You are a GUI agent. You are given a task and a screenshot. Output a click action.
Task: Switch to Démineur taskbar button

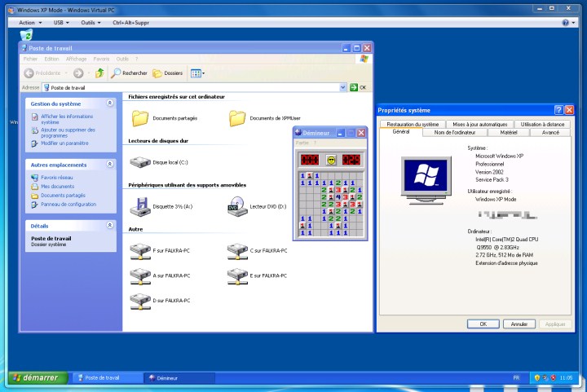[179, 378]
